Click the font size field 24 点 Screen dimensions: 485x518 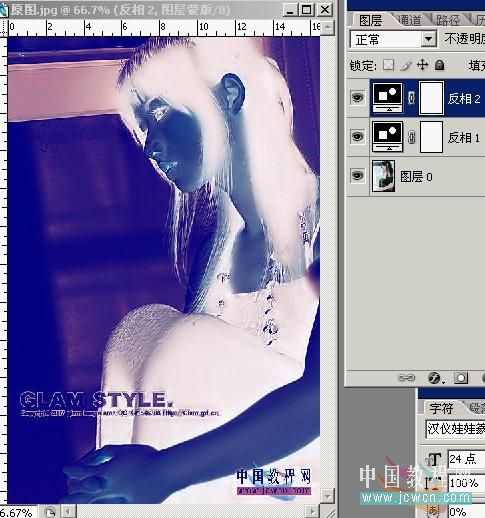tap(466, 459)
